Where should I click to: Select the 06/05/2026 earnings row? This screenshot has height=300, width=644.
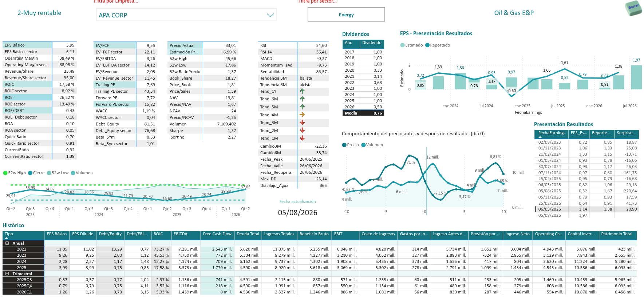coord(587,209)
